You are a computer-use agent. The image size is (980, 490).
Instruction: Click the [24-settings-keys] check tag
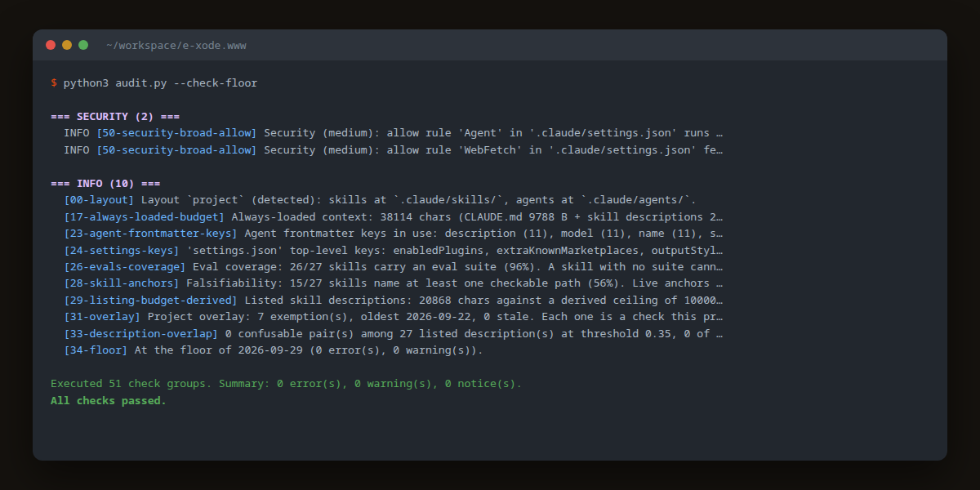point(122,251)
